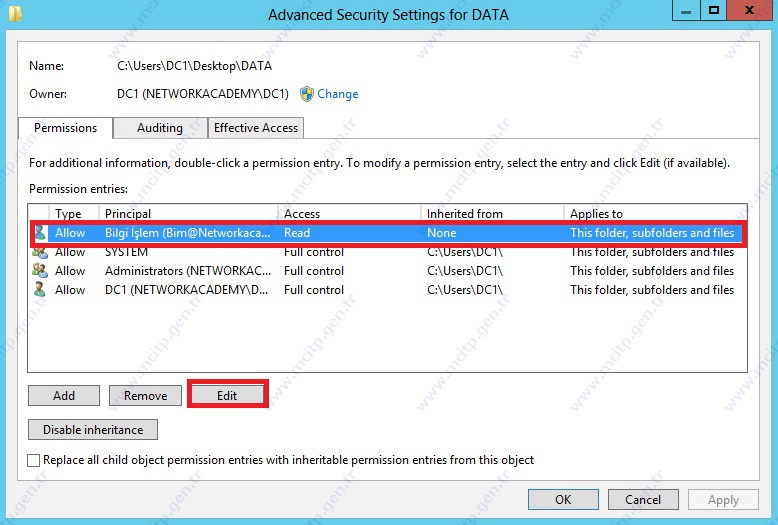Image resolution: width=778 pixels, height=525 pixels.
Task: Click the Add button
Action: (x=64, y=395)
